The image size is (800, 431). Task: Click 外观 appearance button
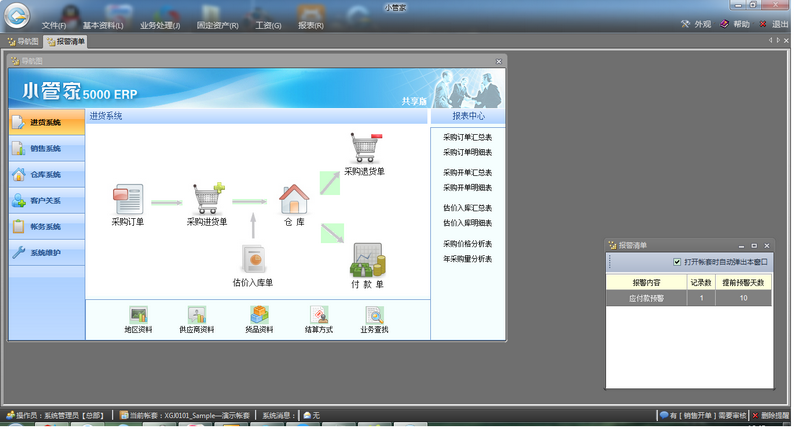point(696,24)
